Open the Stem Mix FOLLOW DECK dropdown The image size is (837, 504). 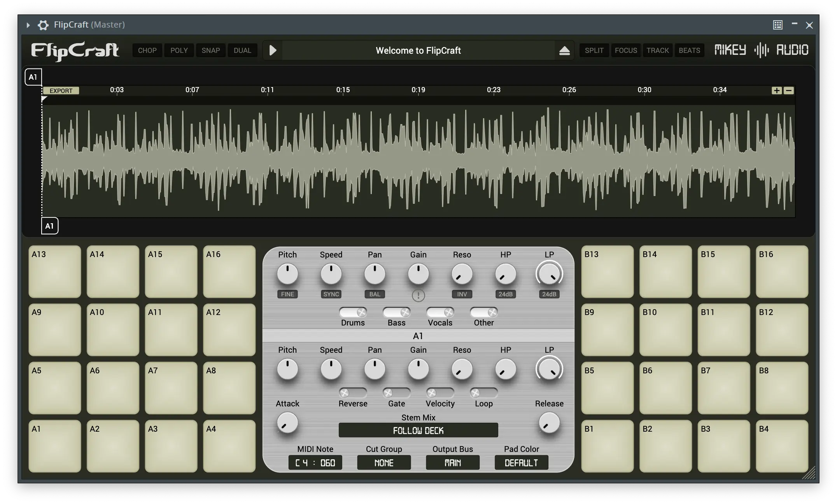click(x=418, y=430)
